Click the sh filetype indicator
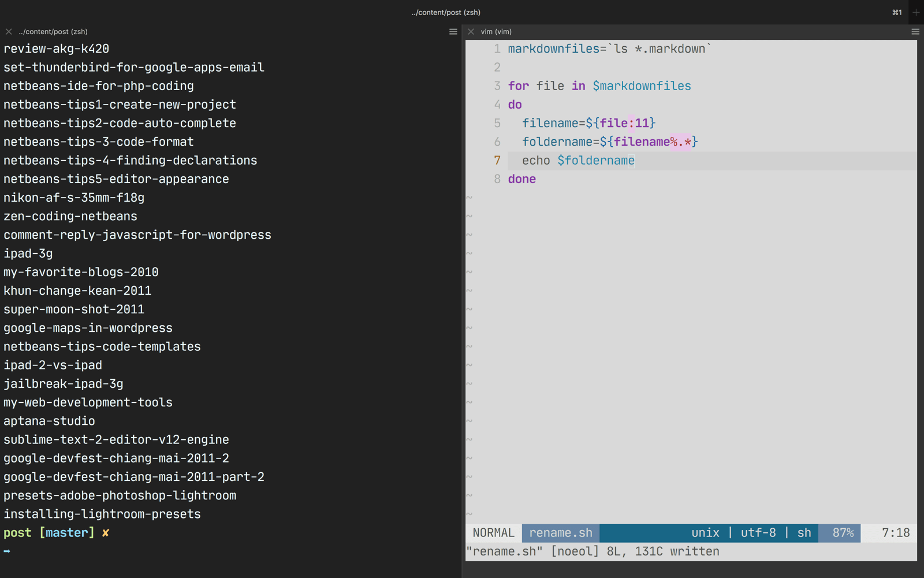The image size is (924, 578). click(x=804, y=533)
